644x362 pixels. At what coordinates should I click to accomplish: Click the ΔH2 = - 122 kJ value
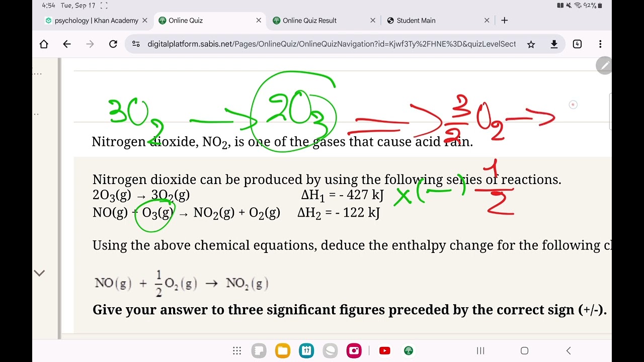click(x=339, y=213)
